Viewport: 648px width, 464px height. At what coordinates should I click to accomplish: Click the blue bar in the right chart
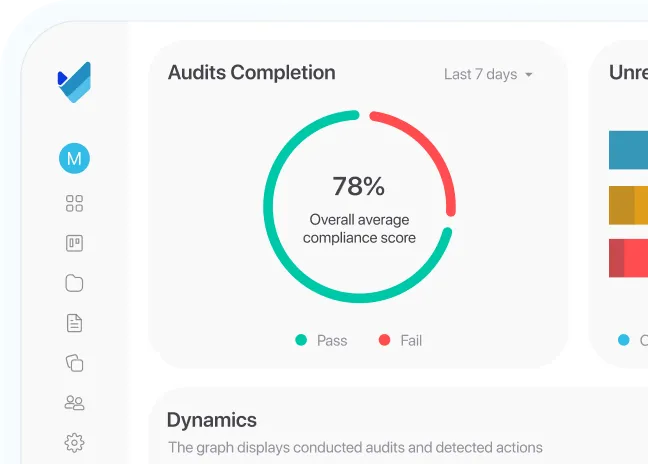pos(628,150)
